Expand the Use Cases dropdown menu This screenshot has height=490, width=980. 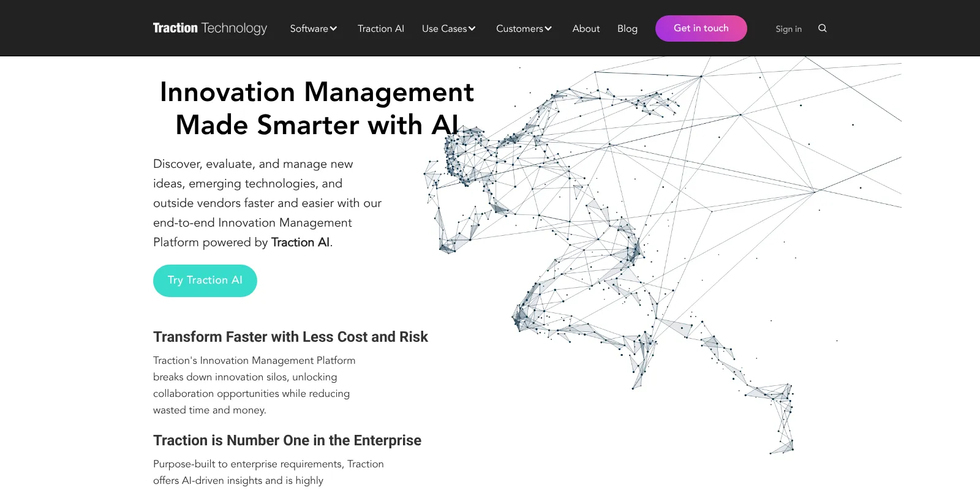pyautogui.click(x=449, y=29)
